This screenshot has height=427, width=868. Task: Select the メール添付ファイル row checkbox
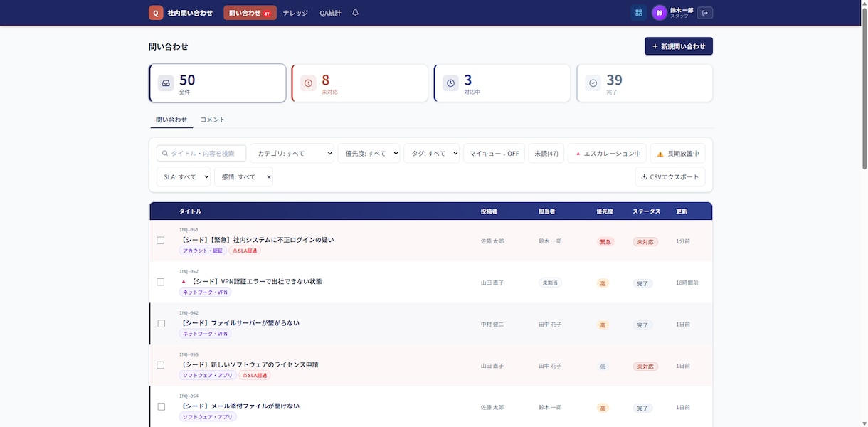tap(161, 406)
